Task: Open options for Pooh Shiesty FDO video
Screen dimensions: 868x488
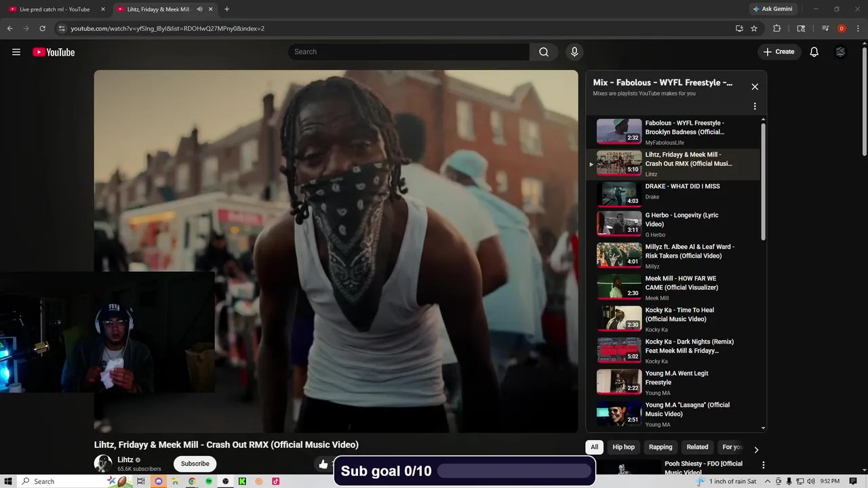Action: (x=764, y=465)
